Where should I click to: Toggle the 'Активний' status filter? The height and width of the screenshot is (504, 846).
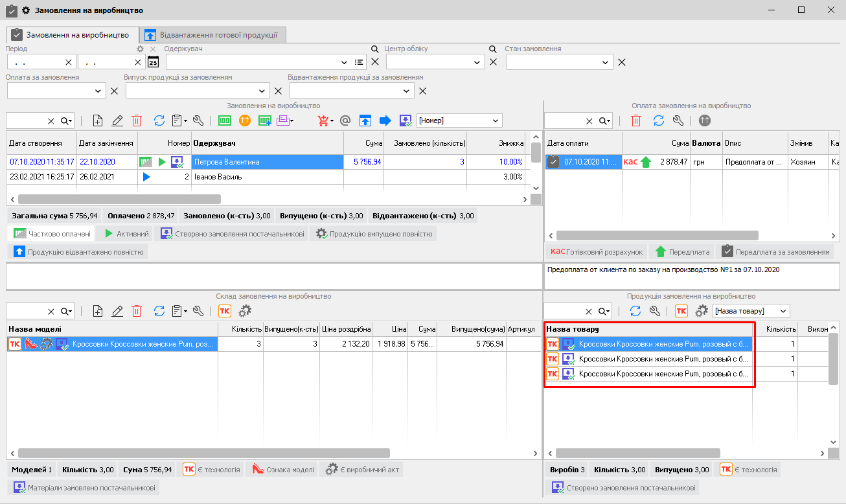pos(127,234)
